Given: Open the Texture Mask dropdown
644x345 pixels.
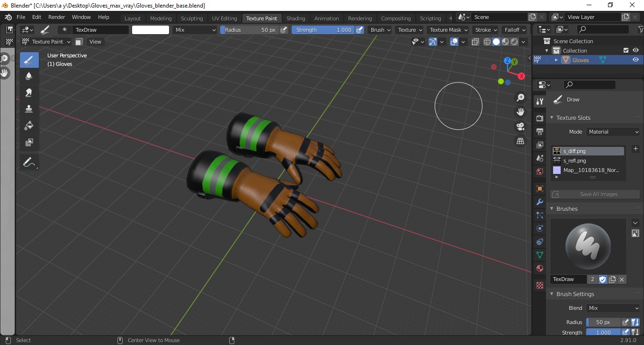Looking at the screenshot, I should point(447,30).
